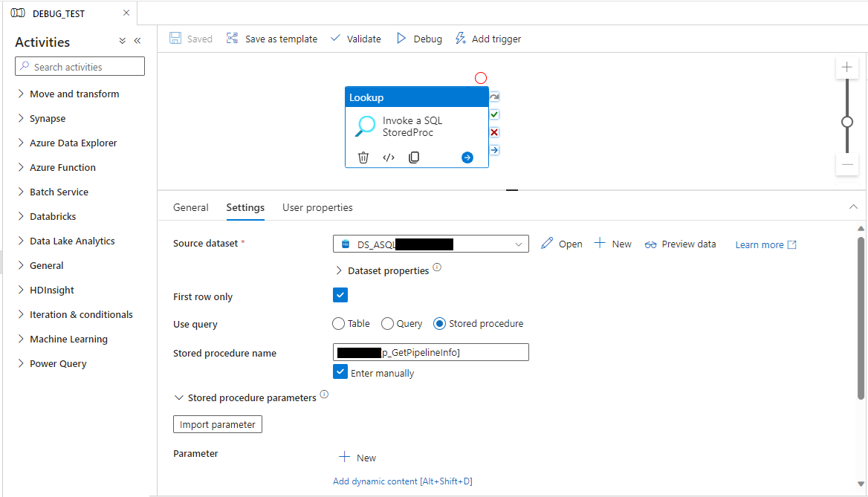This screenshot has width=868, height=497.
Task: Select the blue completion dependency arrow
Action: pyautogui.click(x=494, y=150)
